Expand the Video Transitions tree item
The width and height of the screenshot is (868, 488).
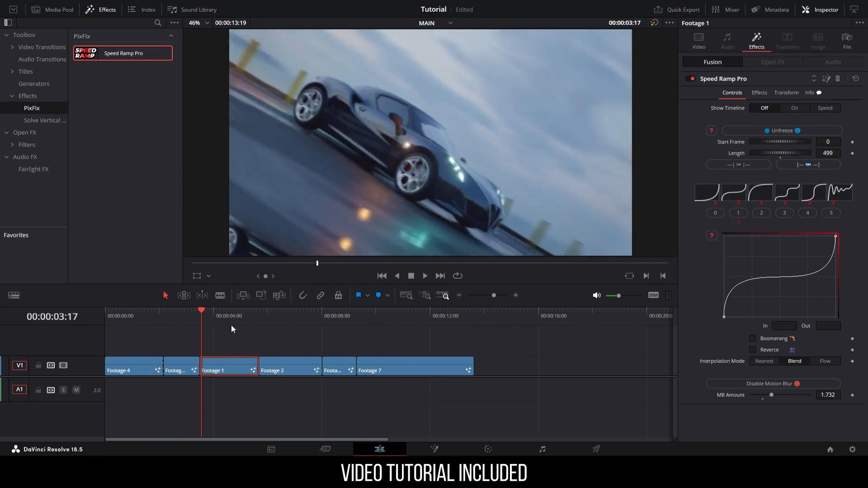(12, 47)
